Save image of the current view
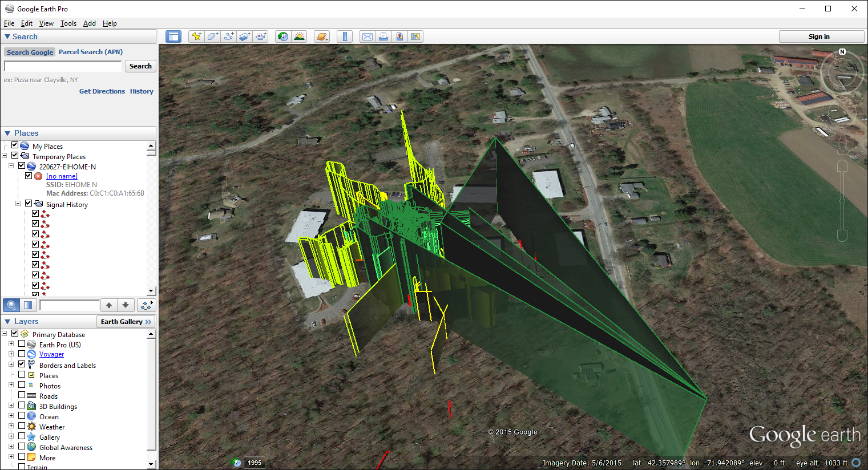Image resolution: width=868 pixels, height=470 pixels. click(399, 37)
